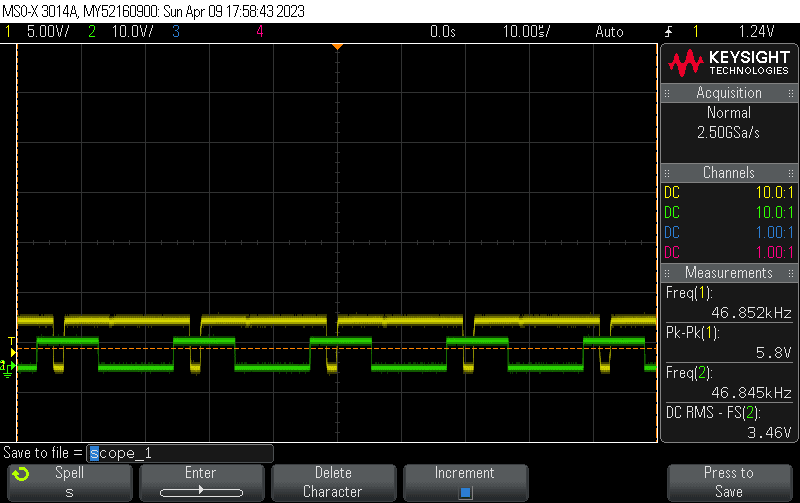Viewport: 800px width, 503px height.
Task: Toggle channel 4 on in top bar
Action: (x=260, y=32)
